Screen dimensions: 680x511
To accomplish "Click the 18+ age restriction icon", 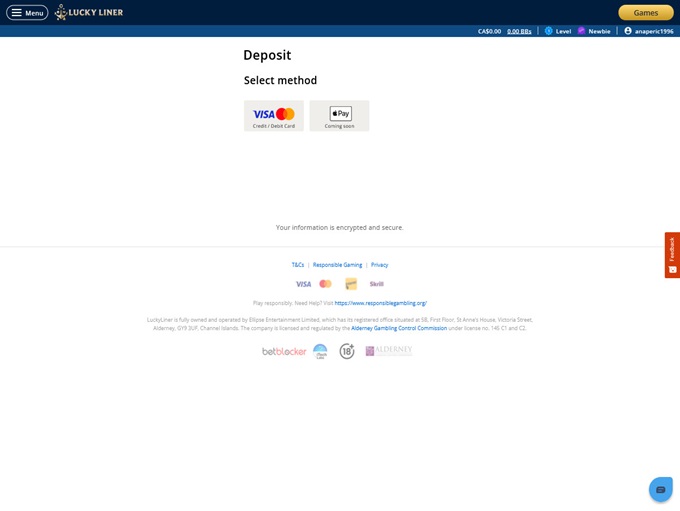I will coord(347,351).
